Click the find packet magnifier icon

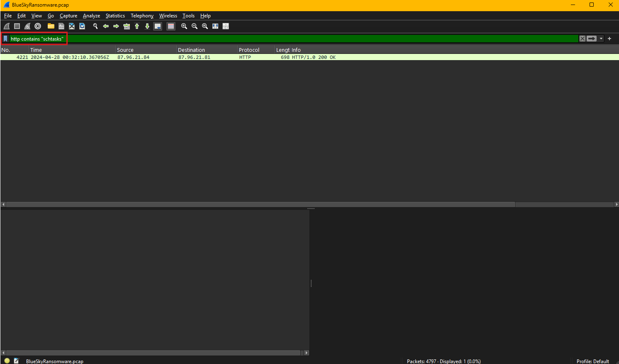95,26
